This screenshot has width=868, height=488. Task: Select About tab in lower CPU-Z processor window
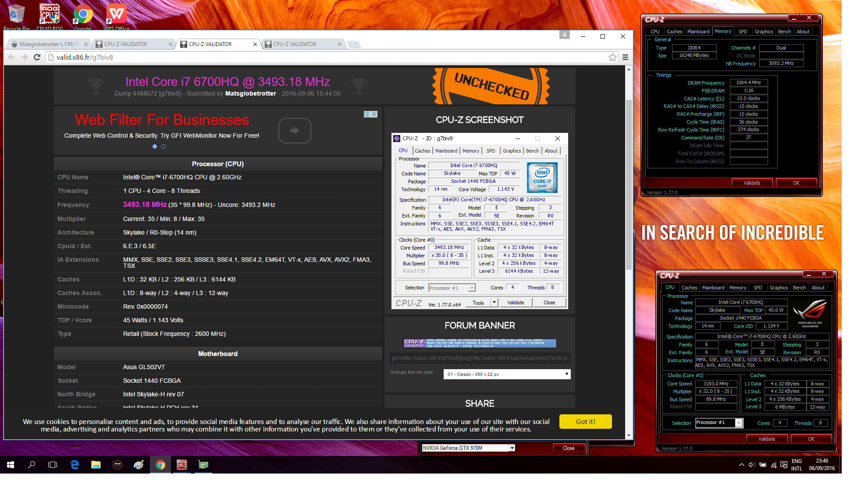click(x=818, y=288)
